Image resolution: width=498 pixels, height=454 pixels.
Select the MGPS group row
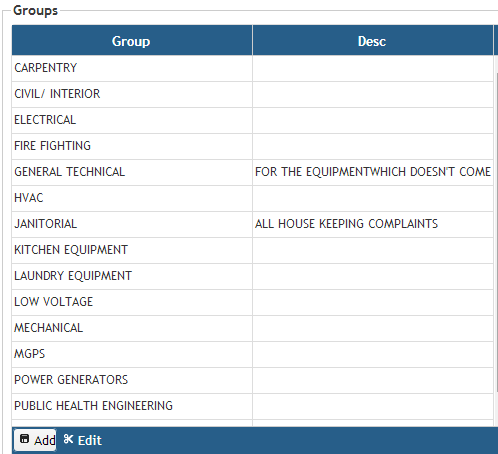pyautogui.click(x=253, y=354)
